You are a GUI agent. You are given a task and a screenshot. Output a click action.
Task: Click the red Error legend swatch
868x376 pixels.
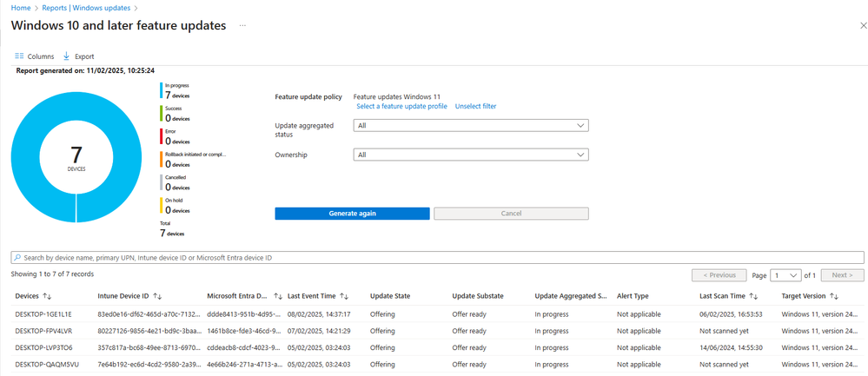click(161, 137)
